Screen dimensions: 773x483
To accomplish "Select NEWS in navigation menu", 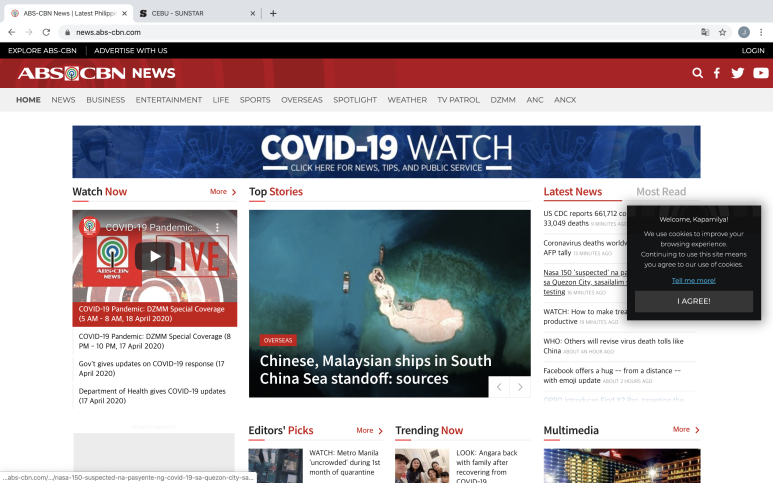I will tap(63, 100).
